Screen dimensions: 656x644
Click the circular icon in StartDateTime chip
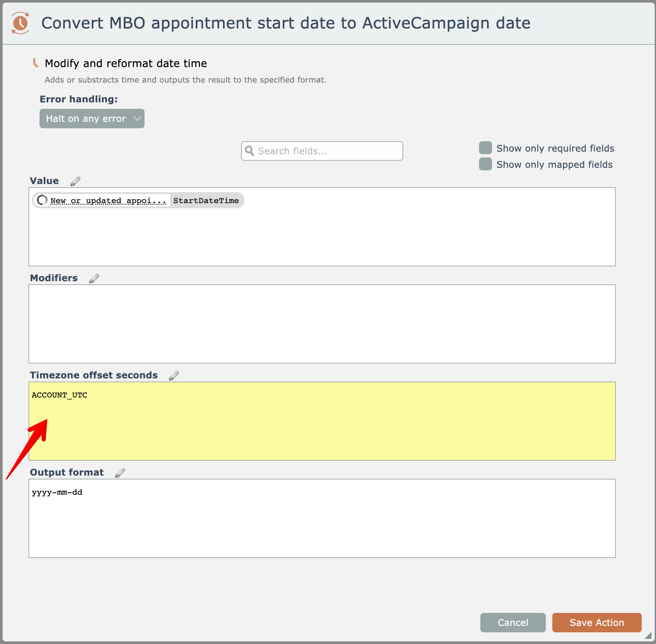point(42,200)
